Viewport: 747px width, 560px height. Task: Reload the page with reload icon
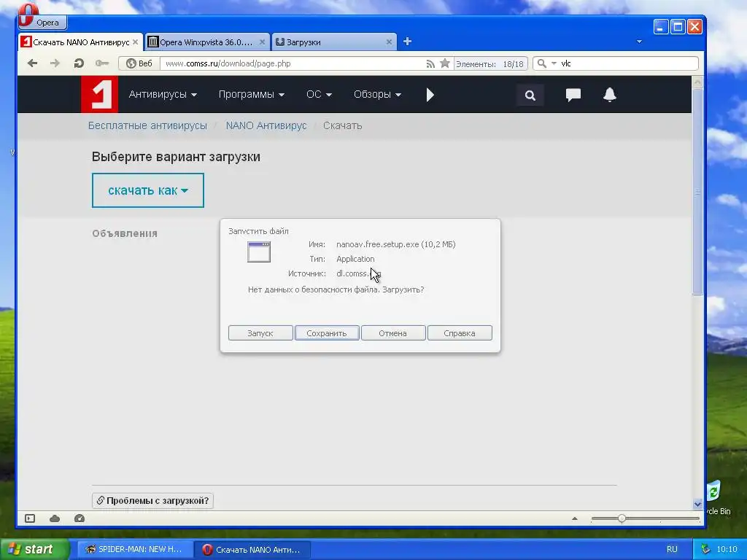[79, 63]
